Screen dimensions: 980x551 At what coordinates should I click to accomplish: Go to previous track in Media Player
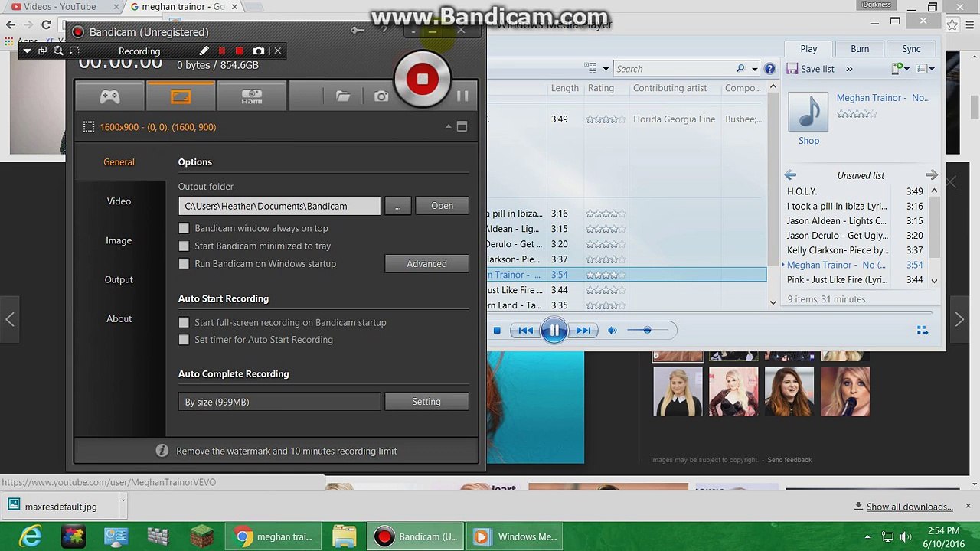525,331
